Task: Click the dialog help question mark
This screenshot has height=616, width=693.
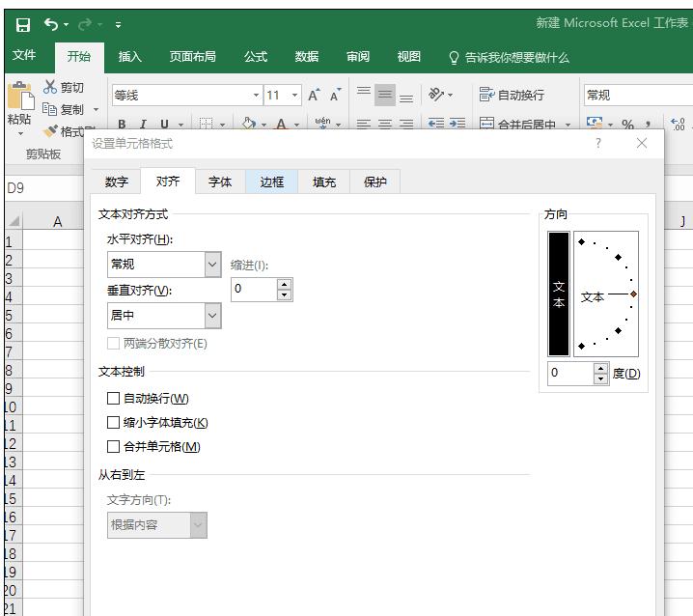Action: pyautogui.click(x=598, y=143)
